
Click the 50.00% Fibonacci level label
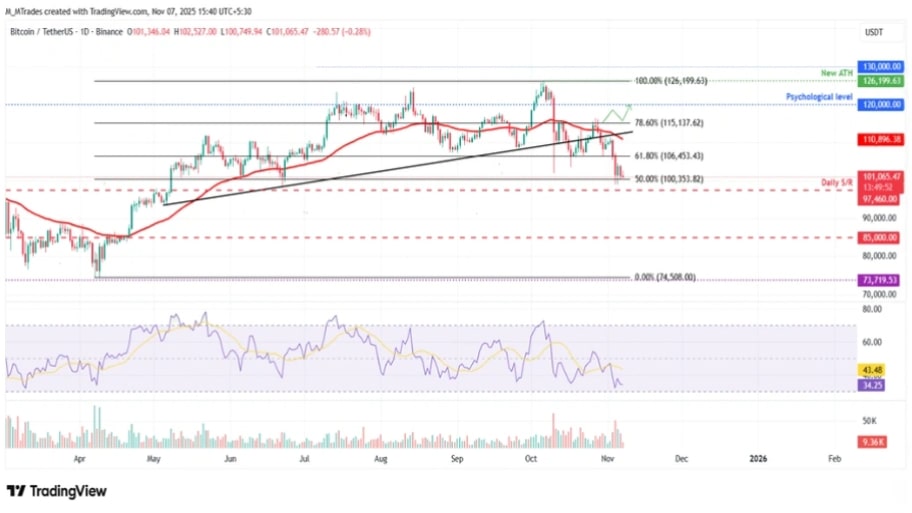pyautogui.click(x=670, y=179)
